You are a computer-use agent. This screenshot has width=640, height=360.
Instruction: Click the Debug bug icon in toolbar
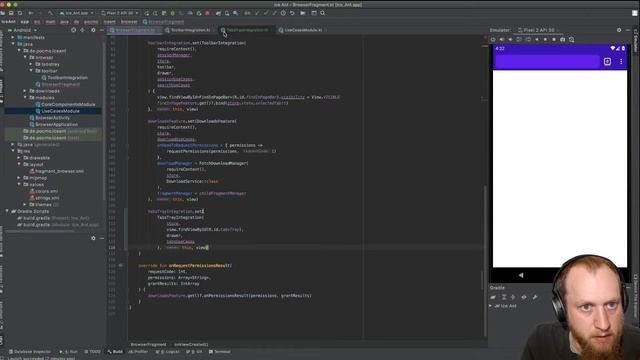pos(172,13)
